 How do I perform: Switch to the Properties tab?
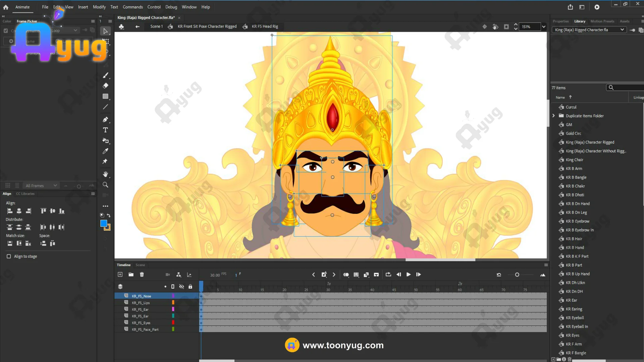(x=560, y=21)
